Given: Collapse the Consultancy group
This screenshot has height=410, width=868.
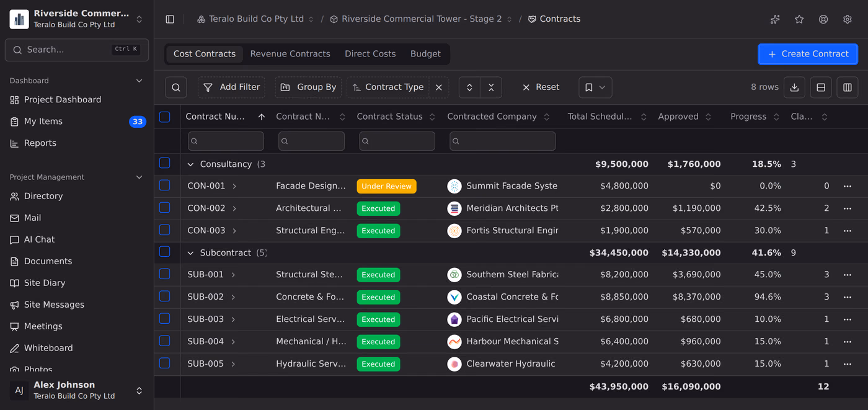Looking at the screenshot, I should tap(191, 164).
